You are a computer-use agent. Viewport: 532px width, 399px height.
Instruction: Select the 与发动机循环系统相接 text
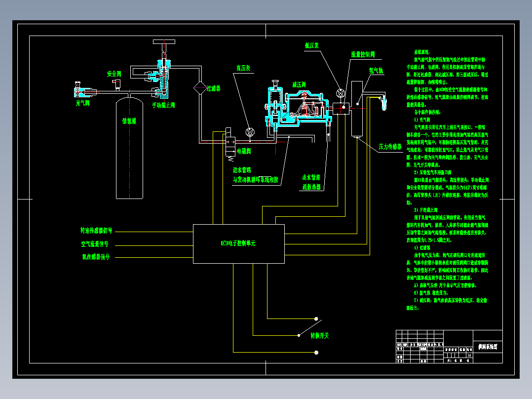pos(256,180)
